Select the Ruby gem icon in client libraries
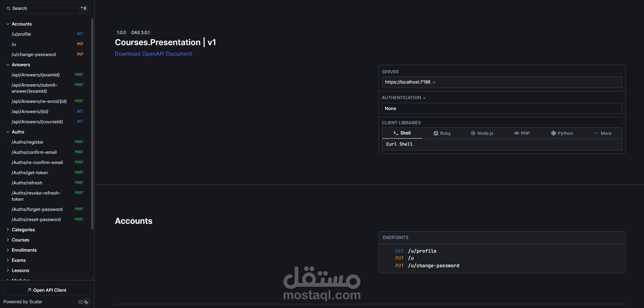644x308 pixels. point(436,133)
